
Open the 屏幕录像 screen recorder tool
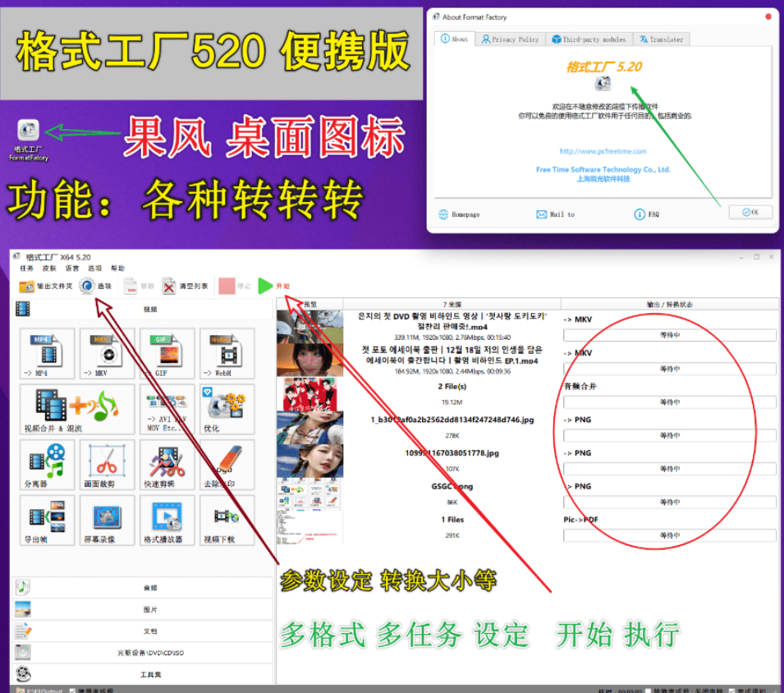pyautogui.click(x=107, y=520)
